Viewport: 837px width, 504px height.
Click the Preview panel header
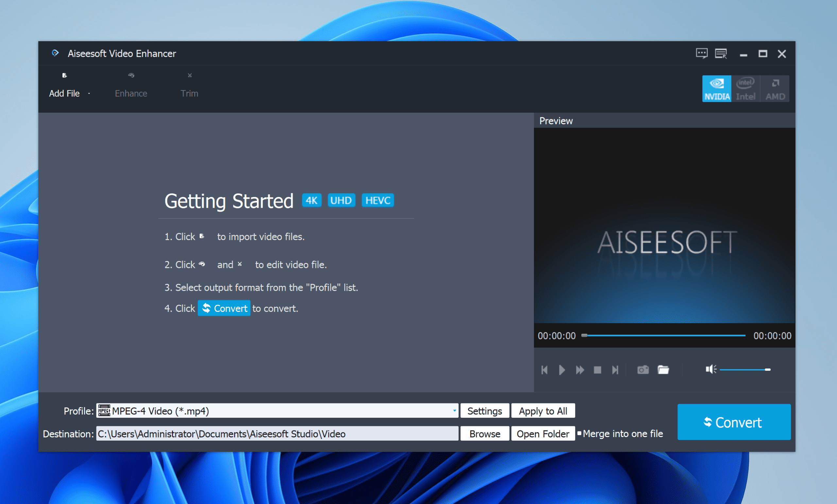point(664,121)
